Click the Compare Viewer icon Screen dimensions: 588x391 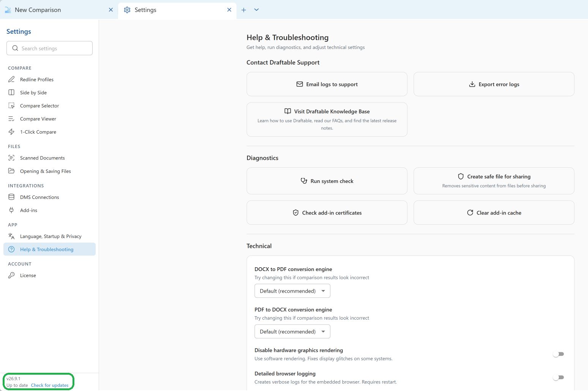coord(11,119)
